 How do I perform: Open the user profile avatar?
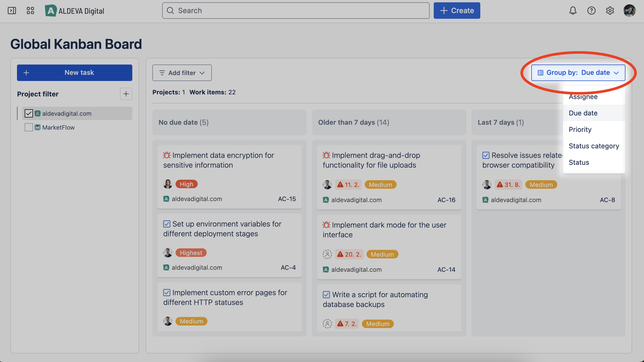coord(629,10)
